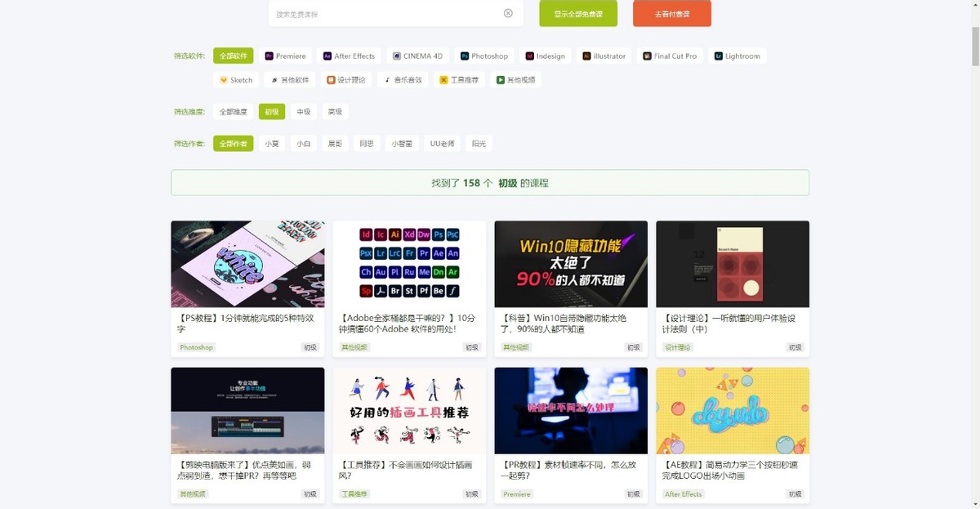The height and width of the screenshot is (509, 980).
Task: Open the 设计理论 category filter
Action: click(x=345, y=79)
